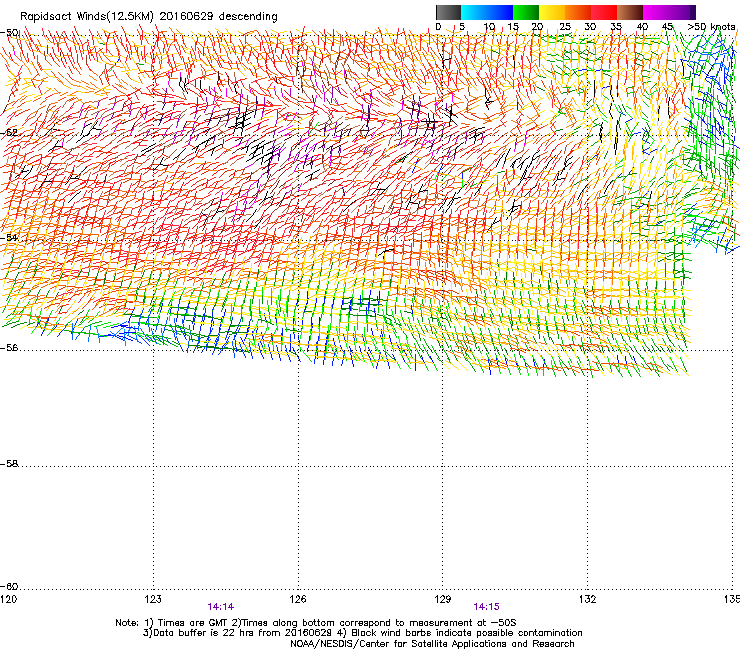Image resolution: width=740 pixels, height=650 pixels.
Task: Click the 132 longitude axis label
Action: click(587, 599)
